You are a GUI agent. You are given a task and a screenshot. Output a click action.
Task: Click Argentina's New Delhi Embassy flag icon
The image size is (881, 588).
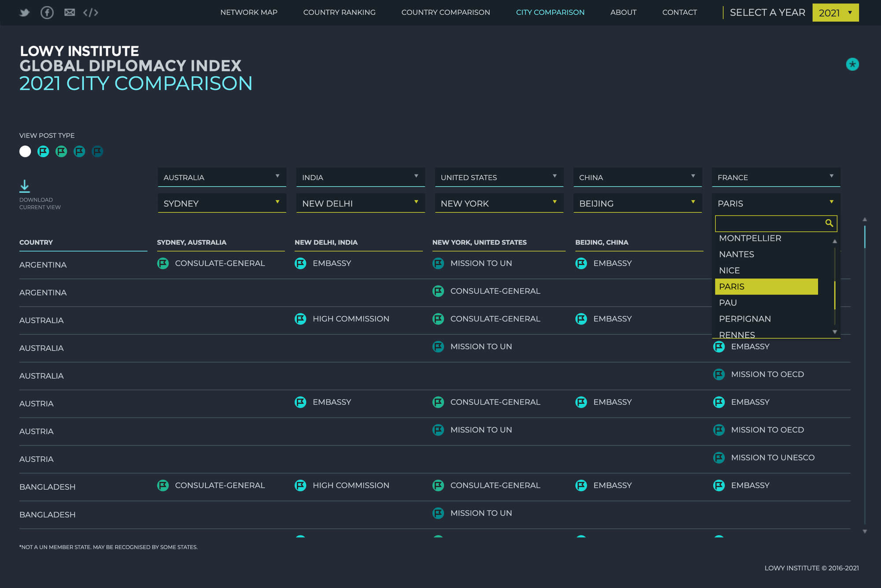[x=300, y=263]
